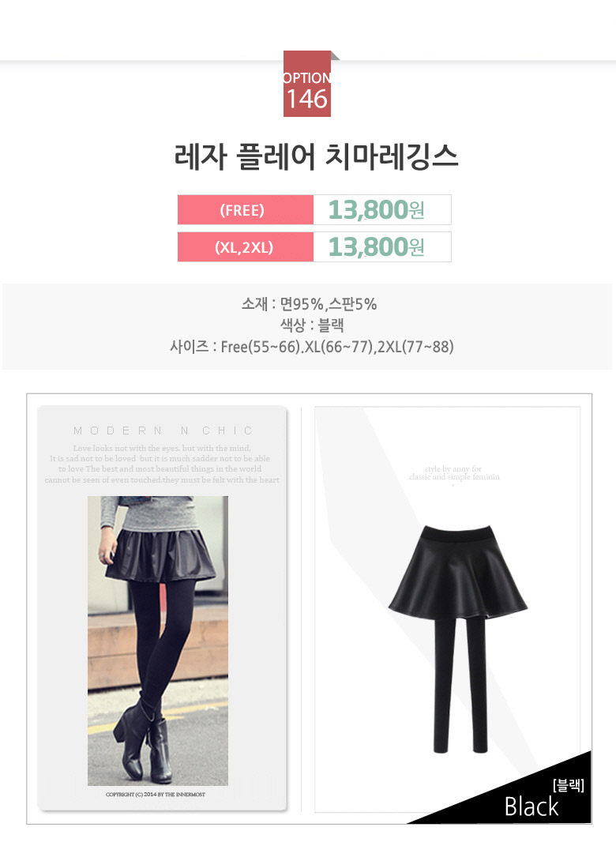The image size is (616, 861).
Task: Click the 13,800원 price beside XL,2XL
Action: (376, 247)
